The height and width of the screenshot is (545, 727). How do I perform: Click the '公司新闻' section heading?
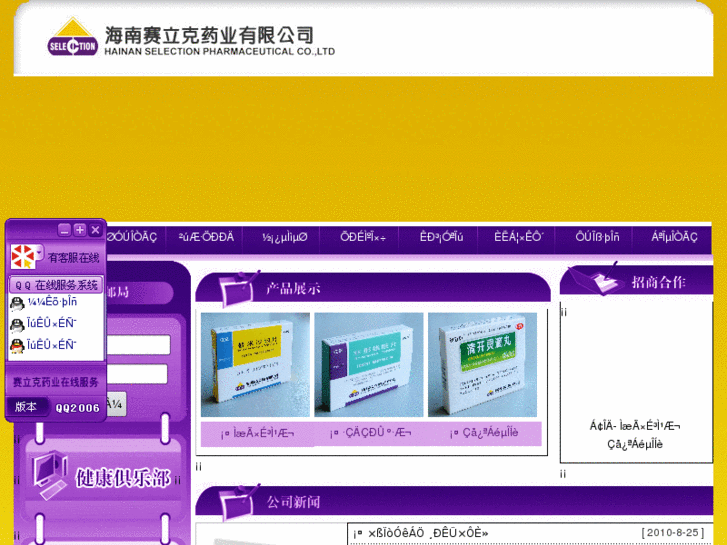coord(293,502)
